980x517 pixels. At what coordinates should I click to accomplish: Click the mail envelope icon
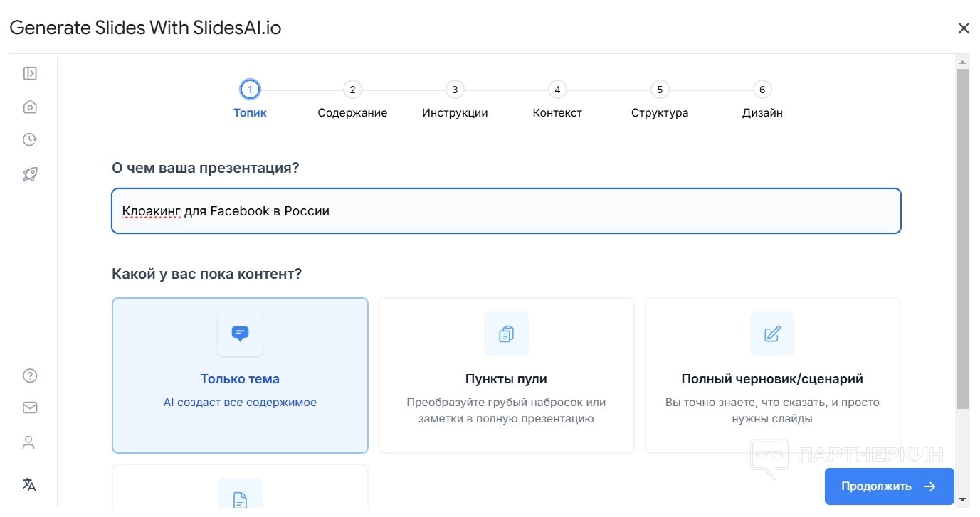30,407
